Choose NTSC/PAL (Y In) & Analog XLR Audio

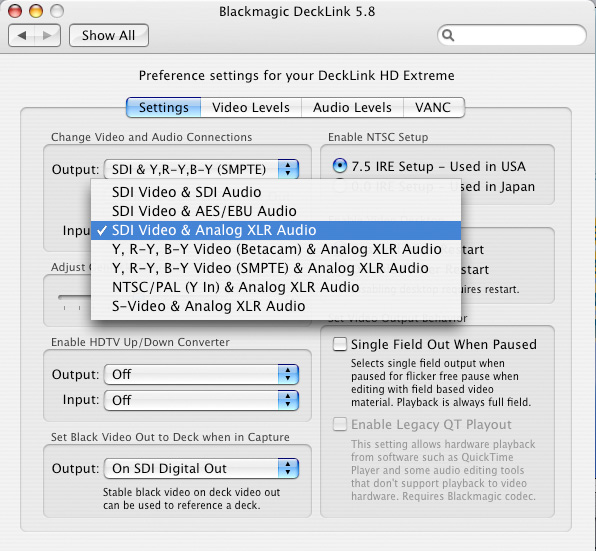pos(276,287)
